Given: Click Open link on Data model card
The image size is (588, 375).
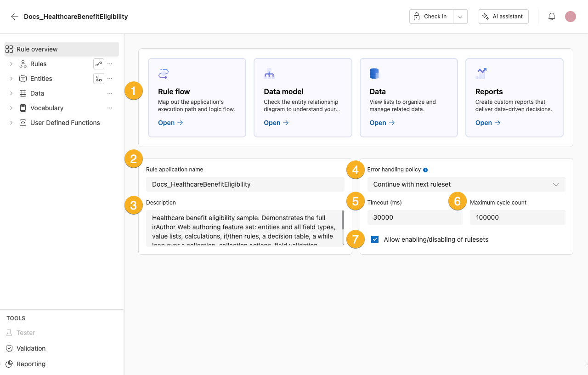Looking at the screenshot, I should [277, 123].
